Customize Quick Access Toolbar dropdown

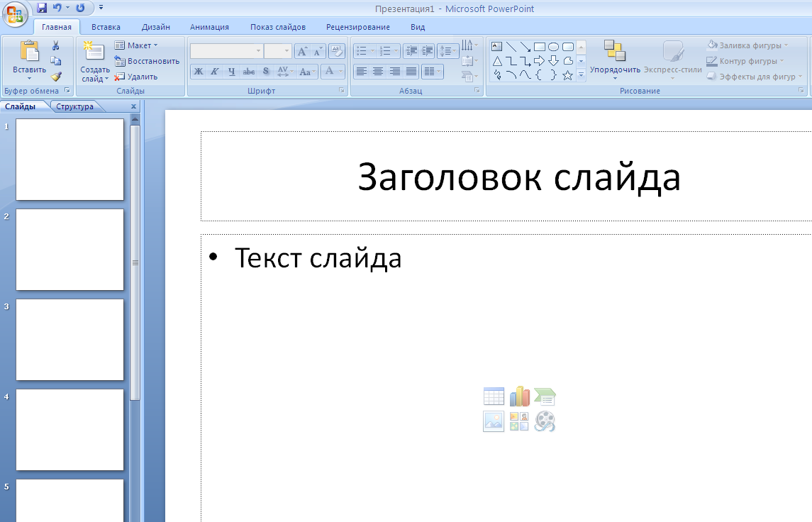pyautogui.click(x=101, y=8)
